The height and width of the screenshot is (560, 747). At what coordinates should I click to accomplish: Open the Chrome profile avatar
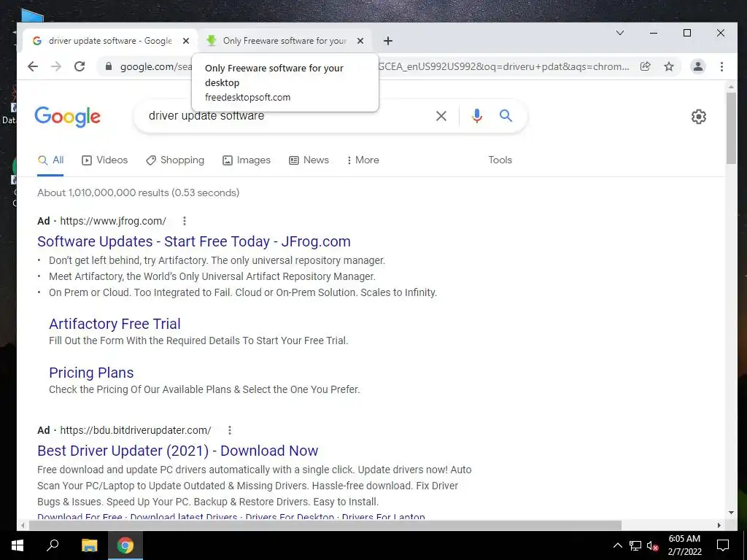pos(698,66)
